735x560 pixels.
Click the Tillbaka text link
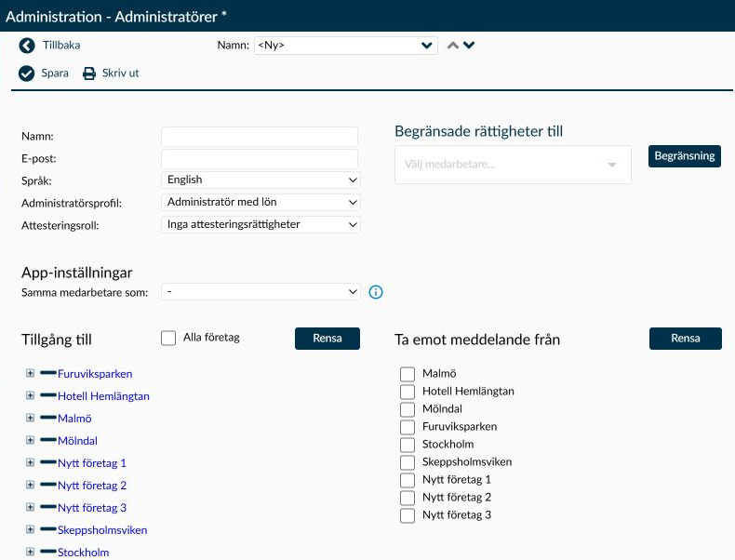coord(61,45)
